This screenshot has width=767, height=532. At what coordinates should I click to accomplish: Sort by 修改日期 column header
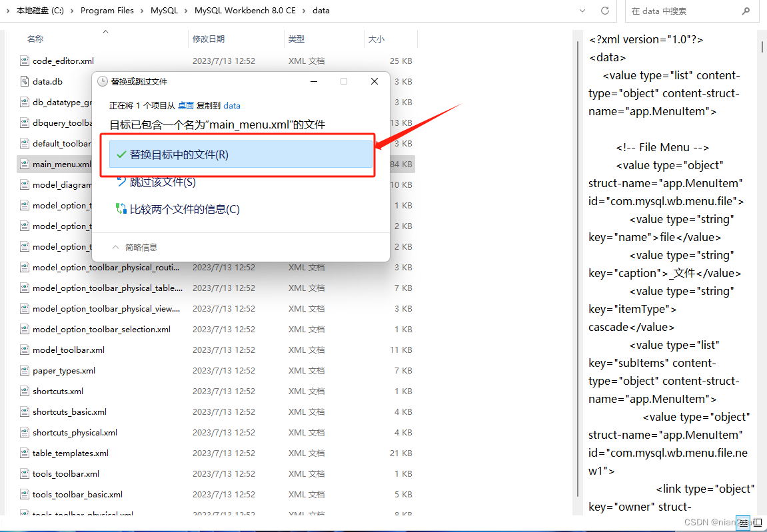coord(209,39)
